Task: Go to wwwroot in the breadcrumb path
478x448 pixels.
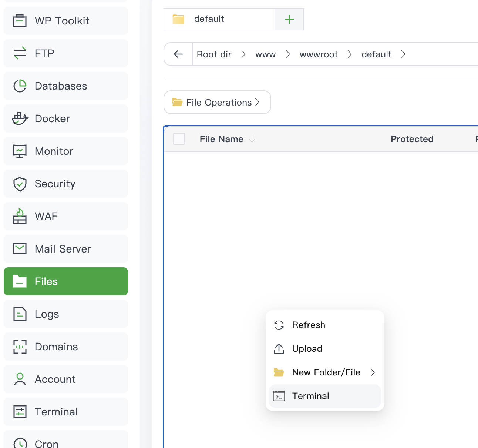Action: click(319, 54)
